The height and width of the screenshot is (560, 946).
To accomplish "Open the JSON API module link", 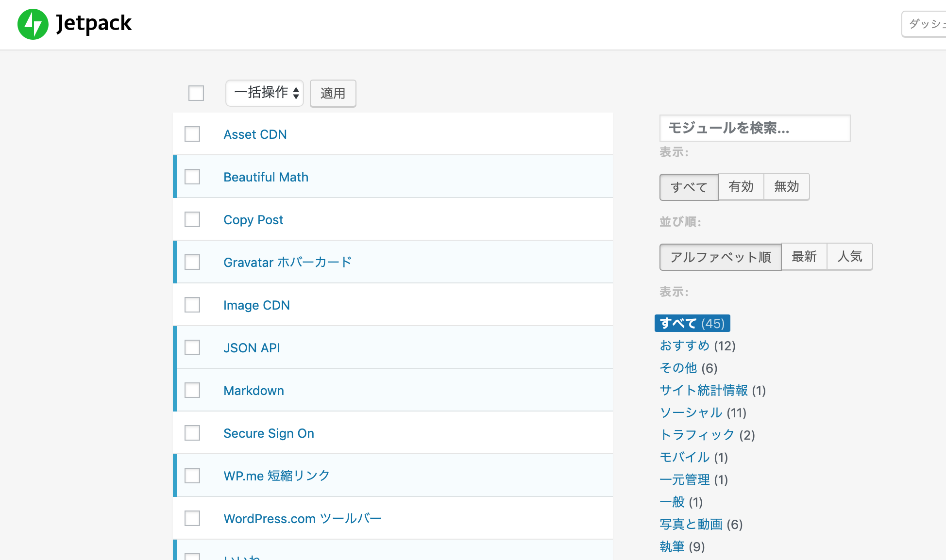I will point(252,348).
